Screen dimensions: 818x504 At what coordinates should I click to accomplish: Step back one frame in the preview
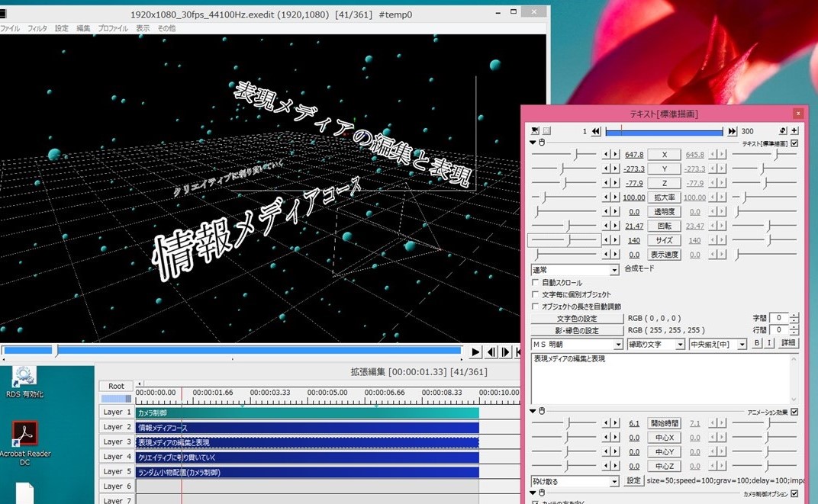click(491, 352)
